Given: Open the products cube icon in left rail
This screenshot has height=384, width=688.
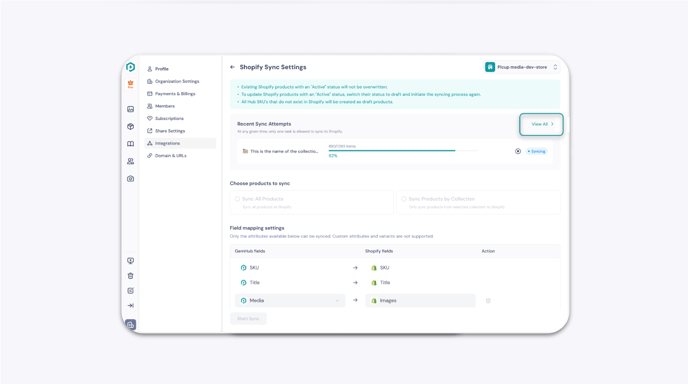Looking at the screenshot, I should pos(130,126).
